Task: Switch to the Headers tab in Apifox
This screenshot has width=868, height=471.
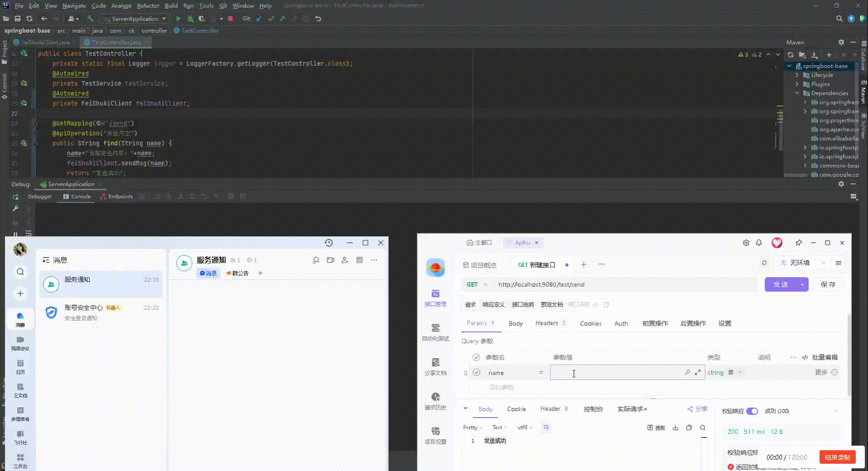Action: [547, 323]
